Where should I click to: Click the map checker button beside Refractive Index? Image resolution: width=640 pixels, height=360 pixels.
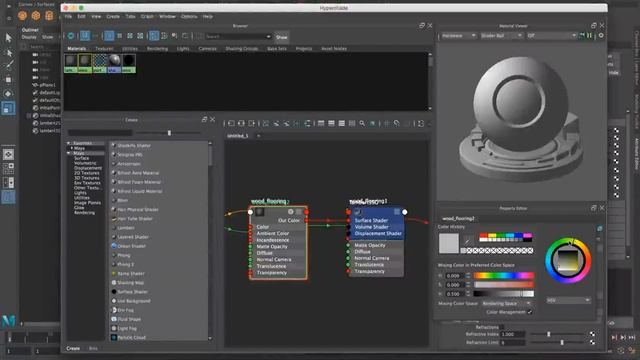pos(592,334)
